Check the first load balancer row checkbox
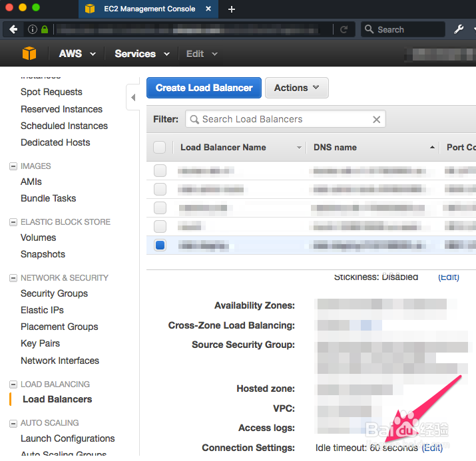476x461 pixels. [x=160, y=171]
